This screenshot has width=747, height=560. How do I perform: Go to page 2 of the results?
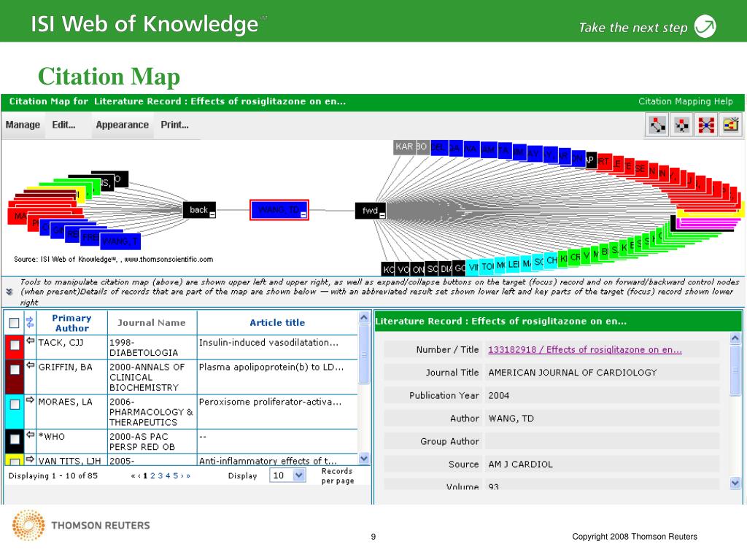153,475
